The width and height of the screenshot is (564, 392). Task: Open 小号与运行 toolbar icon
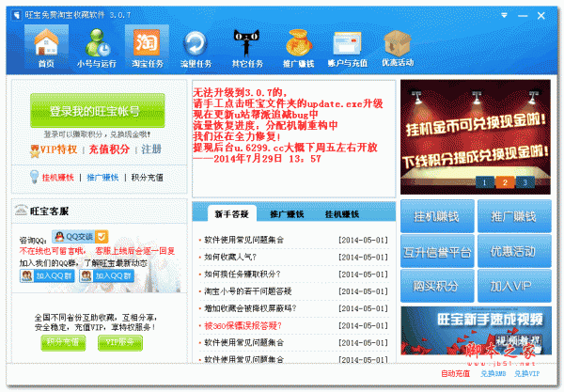coord(97,47)
